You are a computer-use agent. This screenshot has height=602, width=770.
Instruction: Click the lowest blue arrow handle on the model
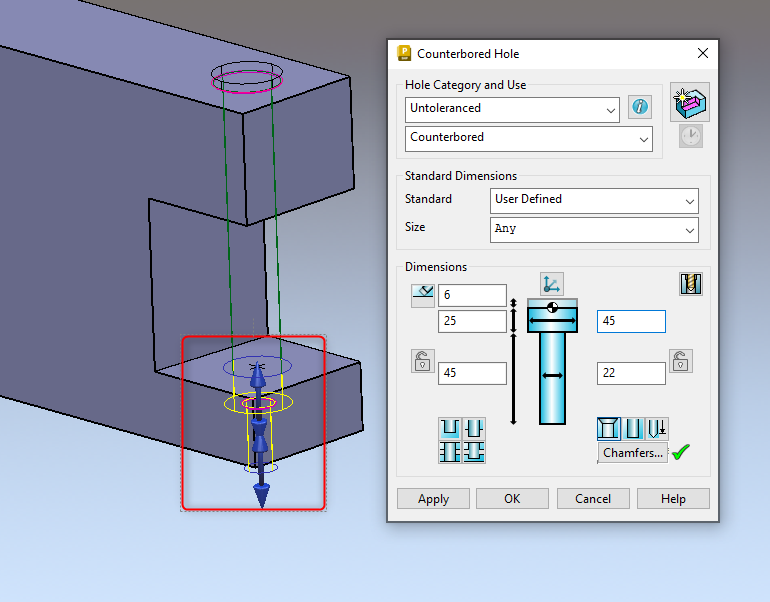(261, 494)
